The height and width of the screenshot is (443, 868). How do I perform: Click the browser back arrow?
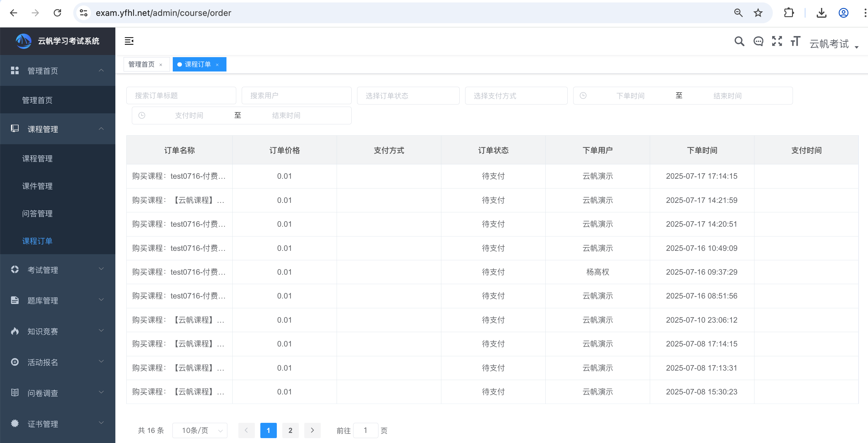point(13,13)
